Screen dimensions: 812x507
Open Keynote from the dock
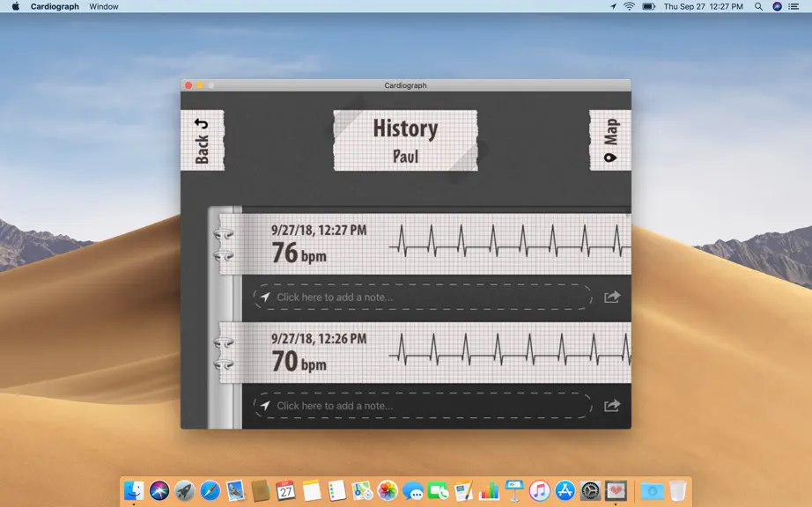coord(514,490)
